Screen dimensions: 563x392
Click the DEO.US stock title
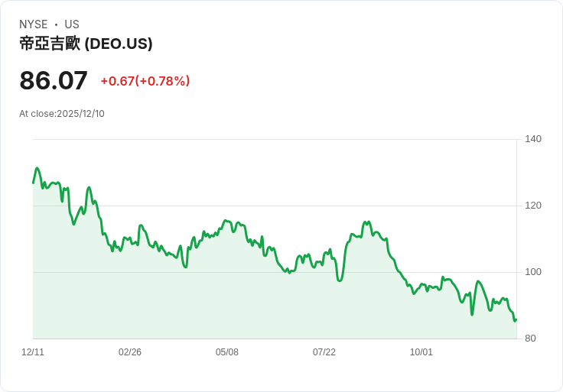click(x=86, y=44)
